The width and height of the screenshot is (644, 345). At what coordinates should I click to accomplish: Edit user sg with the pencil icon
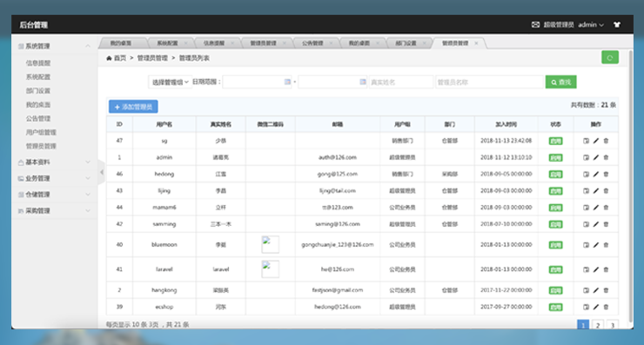(596, 141)
